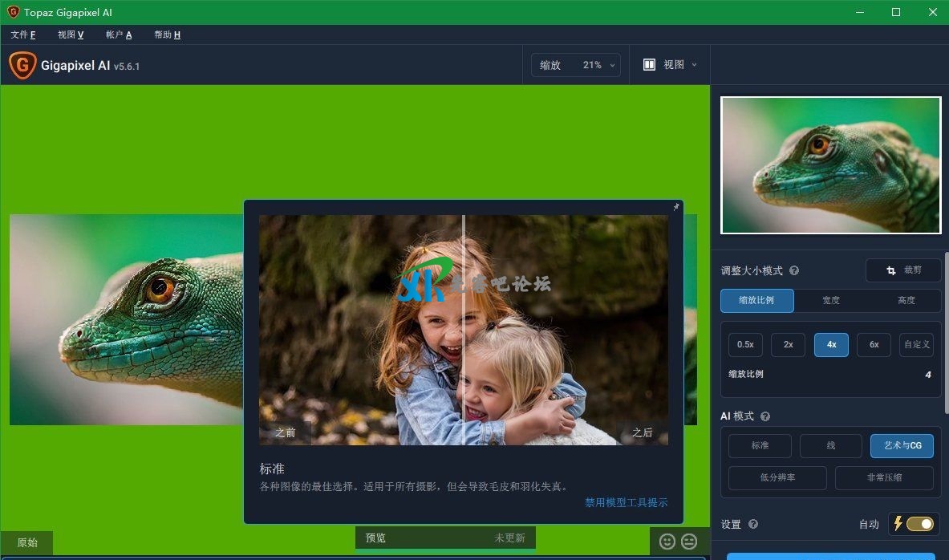Click the 裁剪 crop tool button
The width and height of the screenshot is (949, 560).
(903, 270)
